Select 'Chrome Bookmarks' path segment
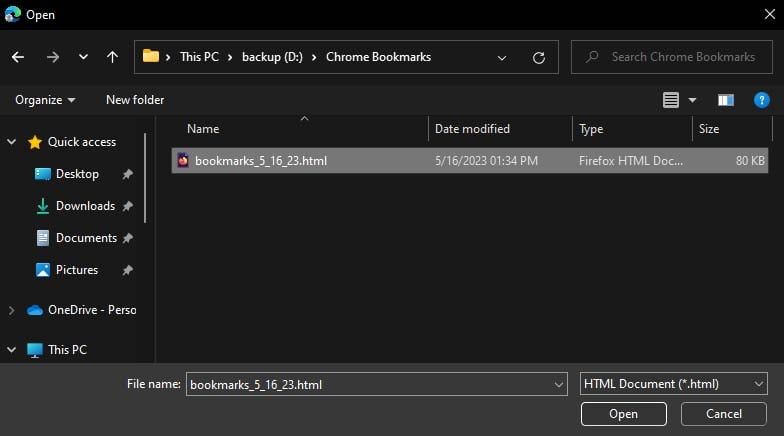Image resolution: width=784 pixels, height=436 pixels. click(x=378, y=57)
